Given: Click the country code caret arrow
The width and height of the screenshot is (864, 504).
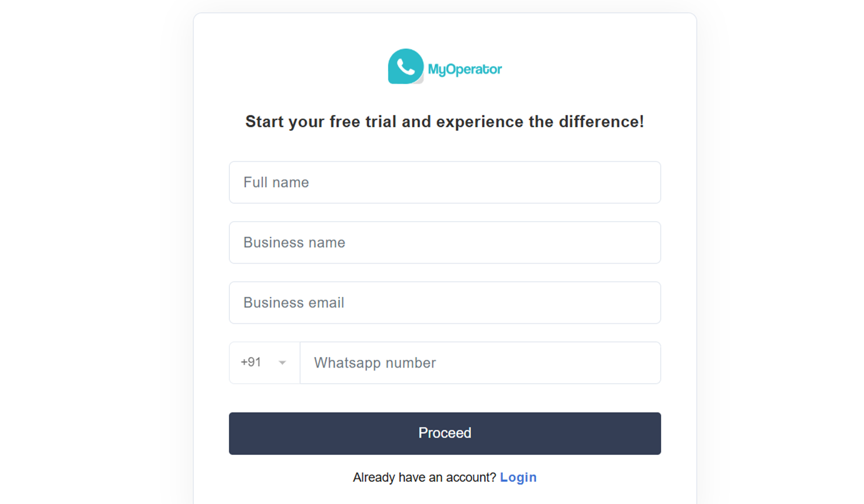Looking at the screenshot, I should point(282,363).
